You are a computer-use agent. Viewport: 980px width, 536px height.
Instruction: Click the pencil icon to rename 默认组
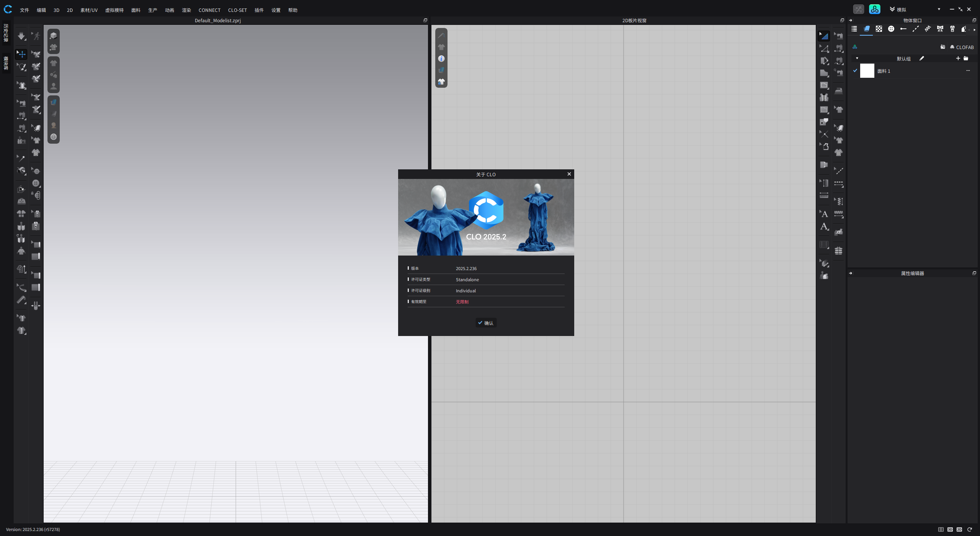[x=921, y=58]
